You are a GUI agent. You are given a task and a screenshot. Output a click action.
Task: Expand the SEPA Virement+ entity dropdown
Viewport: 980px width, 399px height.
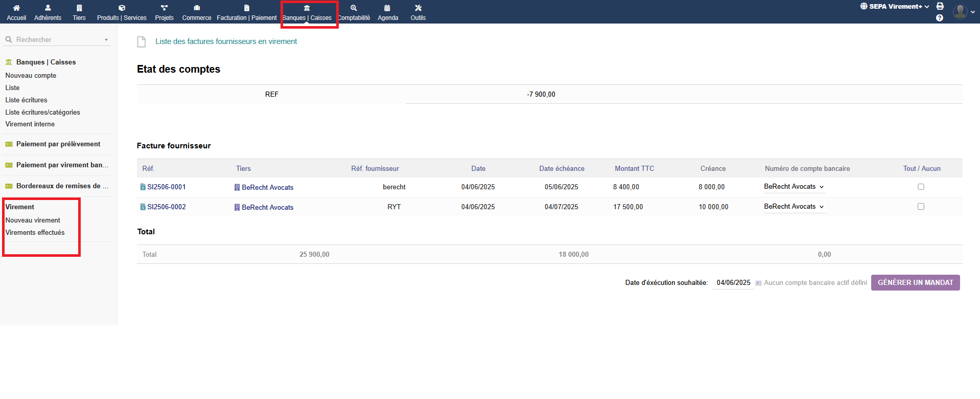click(895, 7)
